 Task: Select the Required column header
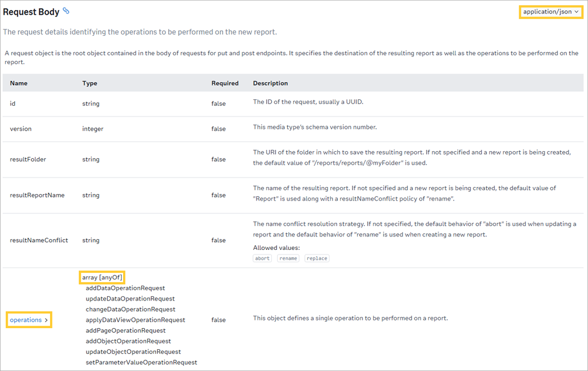[225, 83]
